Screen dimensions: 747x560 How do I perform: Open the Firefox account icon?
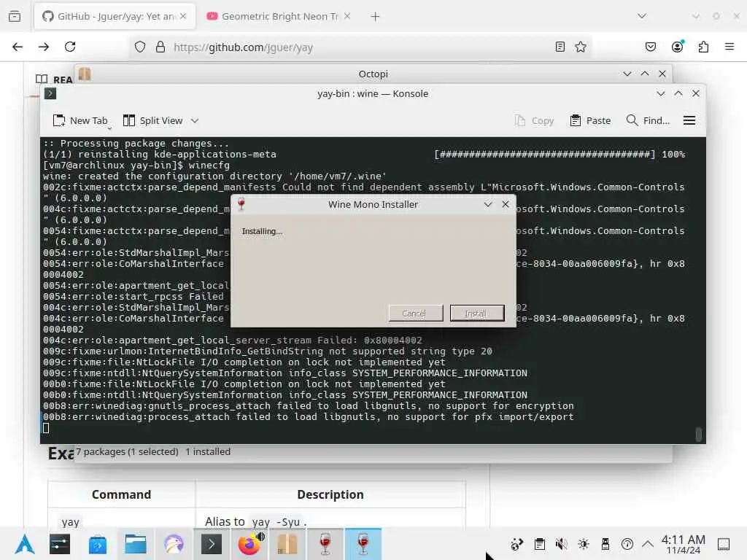677,47
